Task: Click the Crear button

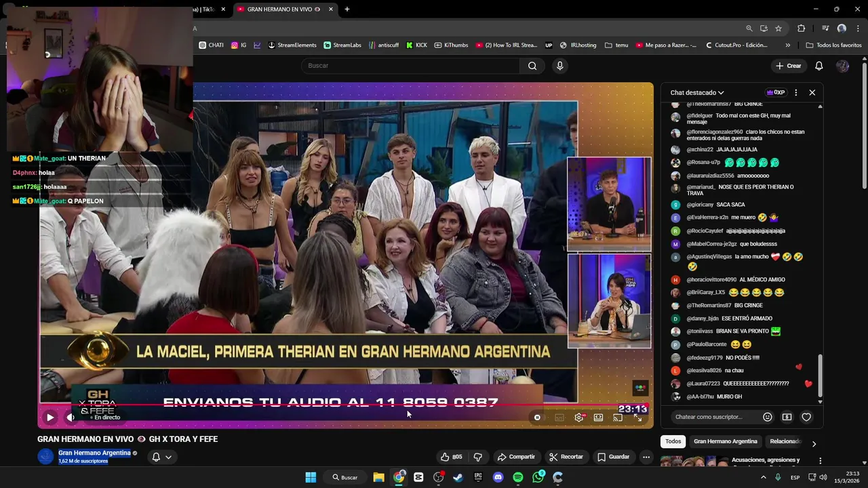Action: 789,66
